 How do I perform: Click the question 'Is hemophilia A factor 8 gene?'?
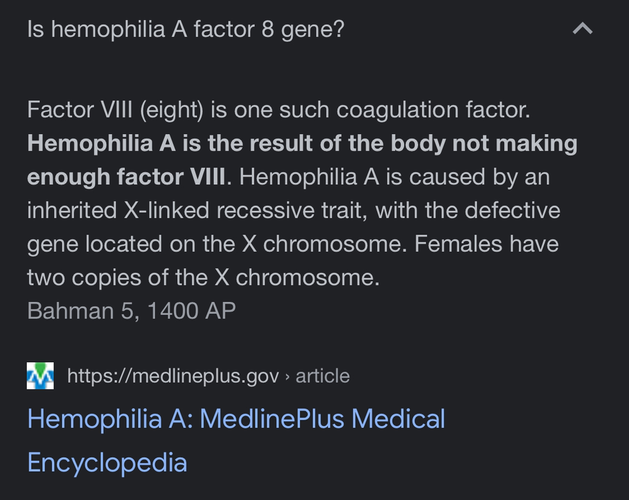[x=186, y=29]
